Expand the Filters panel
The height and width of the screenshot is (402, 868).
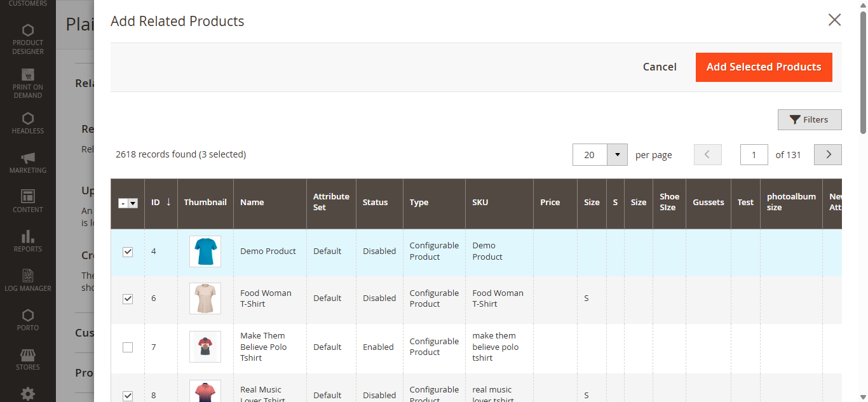pos(809,119)
